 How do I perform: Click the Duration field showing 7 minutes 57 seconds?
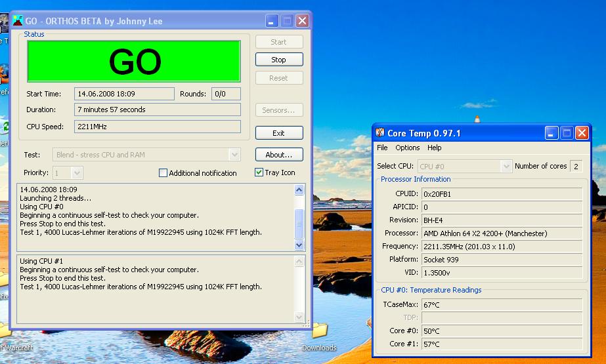(158, 110)
